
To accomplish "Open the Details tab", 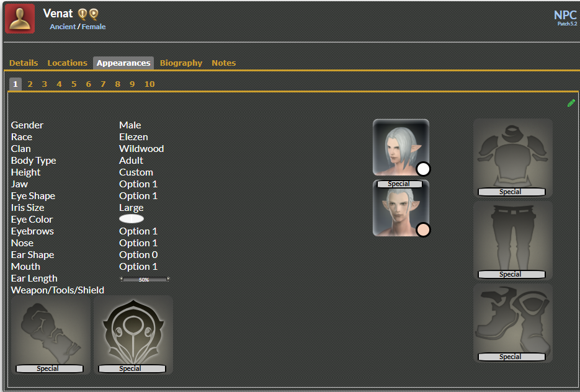I will click(24, 63).
